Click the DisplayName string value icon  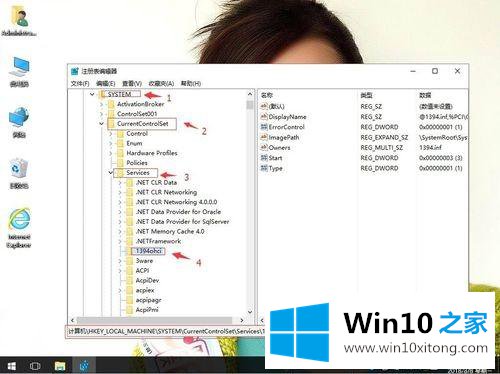(x=264, y=117)
